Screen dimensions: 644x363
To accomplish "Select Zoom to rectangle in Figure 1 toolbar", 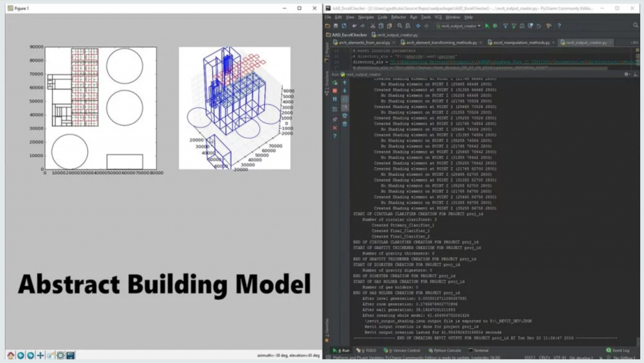I will pyautogui.click(x=50, y=355).
